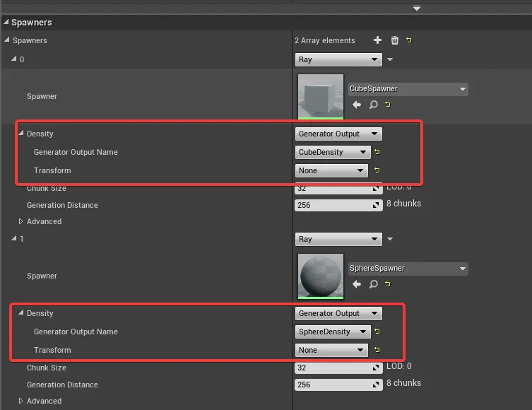Collapse the Density section of element 1
The image size is (532, 410).
[21, 313]
